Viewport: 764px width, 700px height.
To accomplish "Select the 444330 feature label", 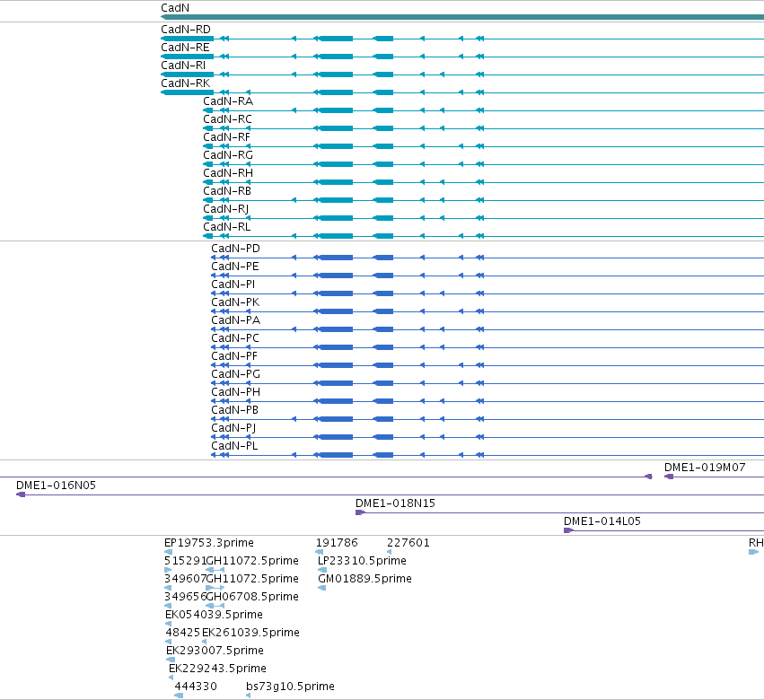I will (196, 687).
